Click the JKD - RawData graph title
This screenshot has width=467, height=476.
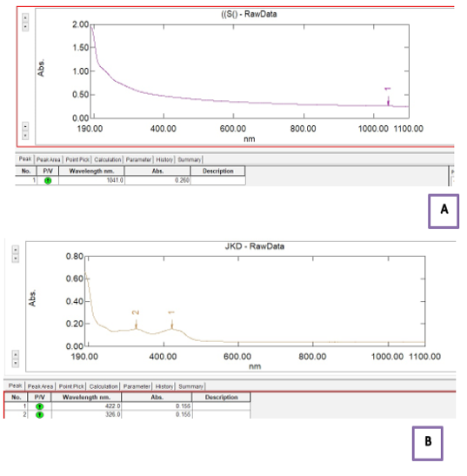click(255, 246)
